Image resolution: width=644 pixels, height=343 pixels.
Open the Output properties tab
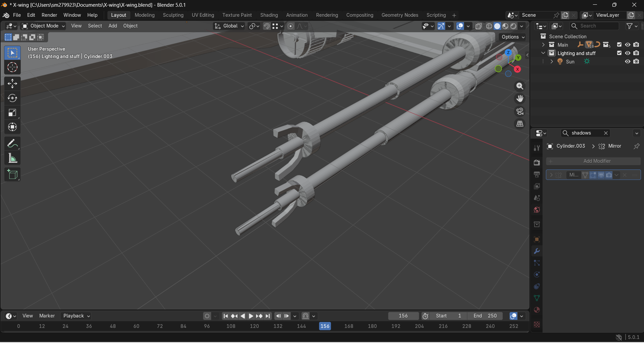(x=537, y=175)
